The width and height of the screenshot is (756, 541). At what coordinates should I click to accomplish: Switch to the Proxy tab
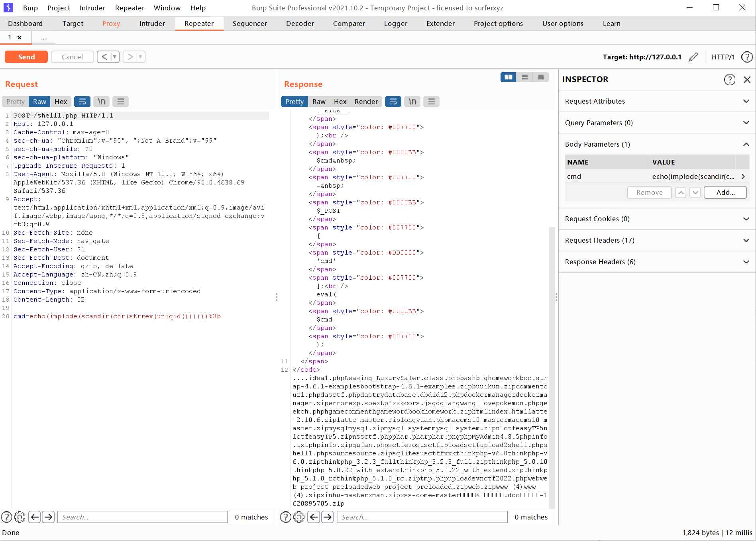[111, 24]
